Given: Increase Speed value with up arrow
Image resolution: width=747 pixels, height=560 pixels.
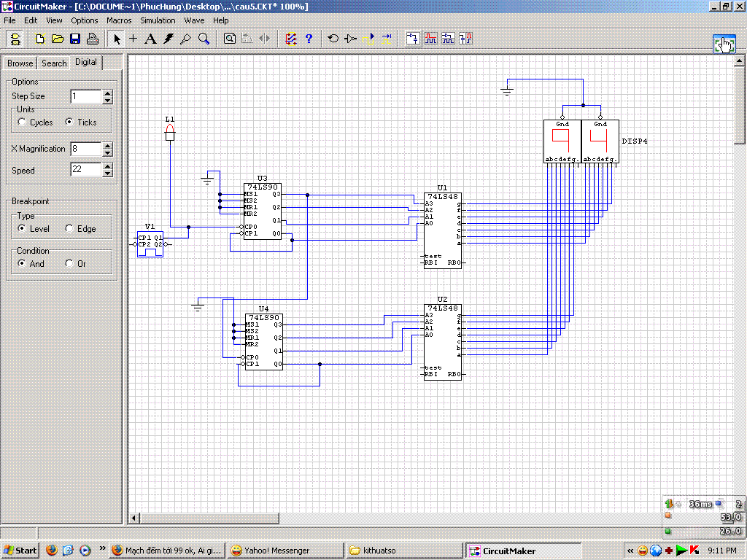Looking at the screenshot, I should point(108,166).
